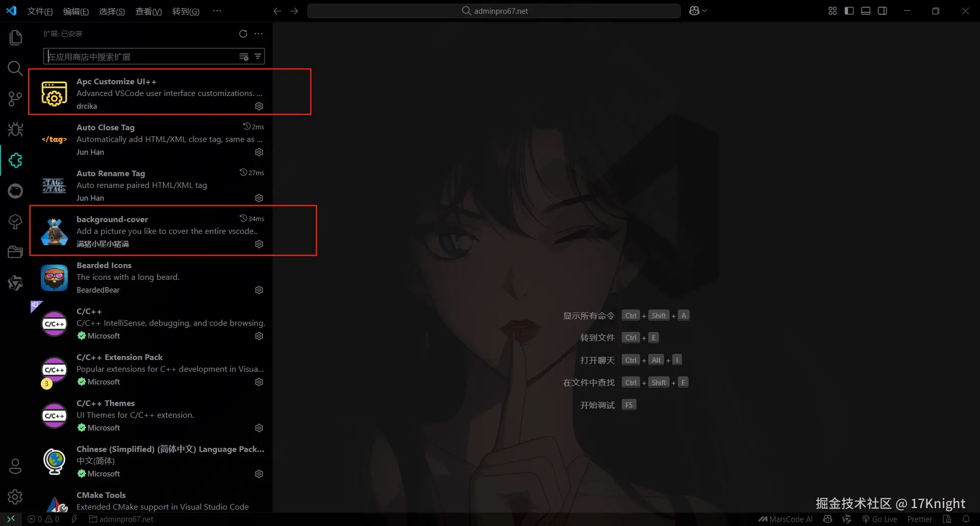This screenshot has width=980, height=526.
Task: Click Prettier in the status bar
Action: coord(919,519)
